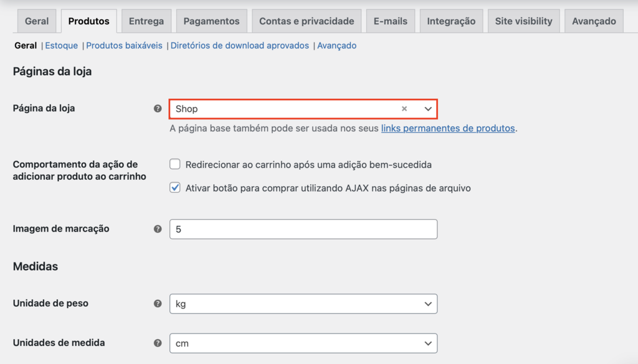Open the Página da loja selector dropdown
638x364 pixels.
click(x=427, y=108)
